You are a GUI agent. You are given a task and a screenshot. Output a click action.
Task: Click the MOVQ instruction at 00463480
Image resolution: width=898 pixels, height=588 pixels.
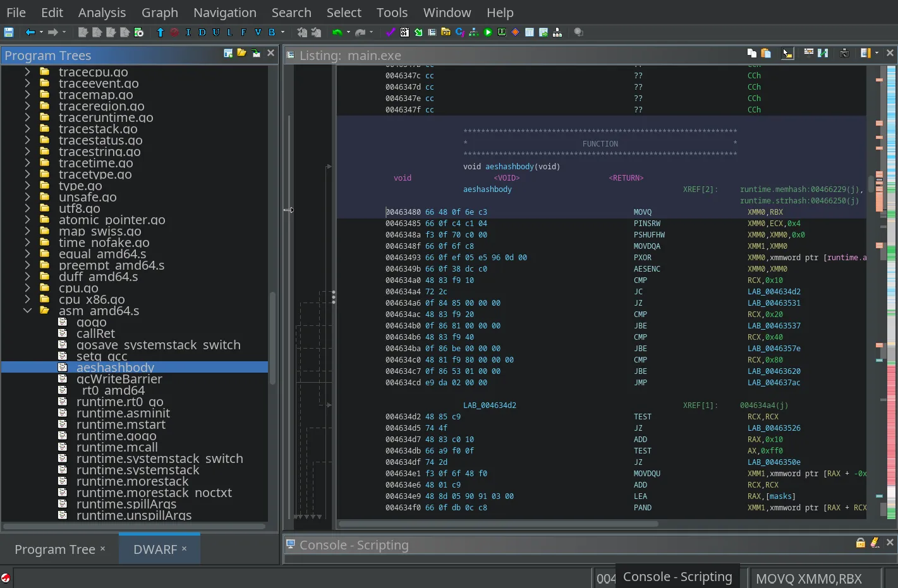[x=643, y=212]
